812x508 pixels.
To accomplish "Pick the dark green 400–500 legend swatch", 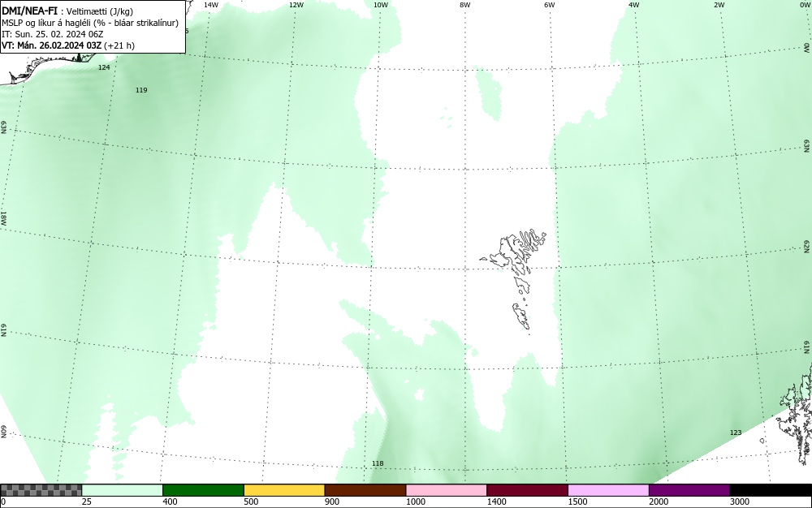I will [203, 490].
